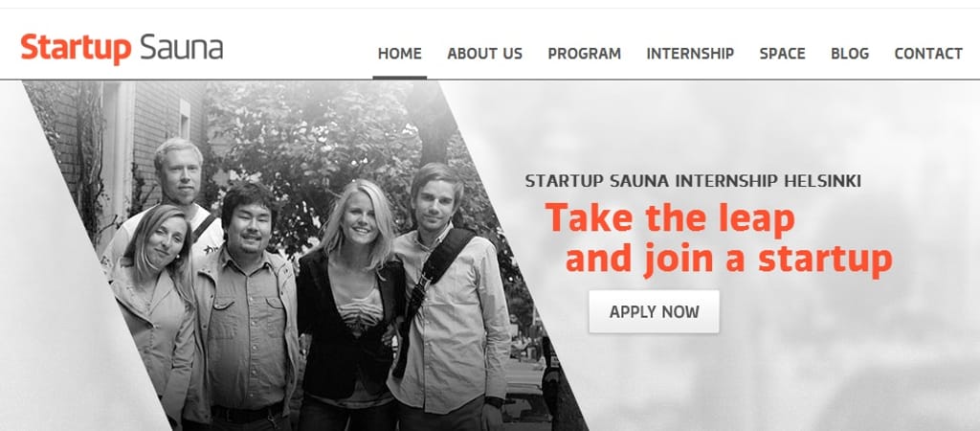This screenshot has height=431, width=980.
Task: Click the 'and join a startup' text
Action: (x=728, y=259)
